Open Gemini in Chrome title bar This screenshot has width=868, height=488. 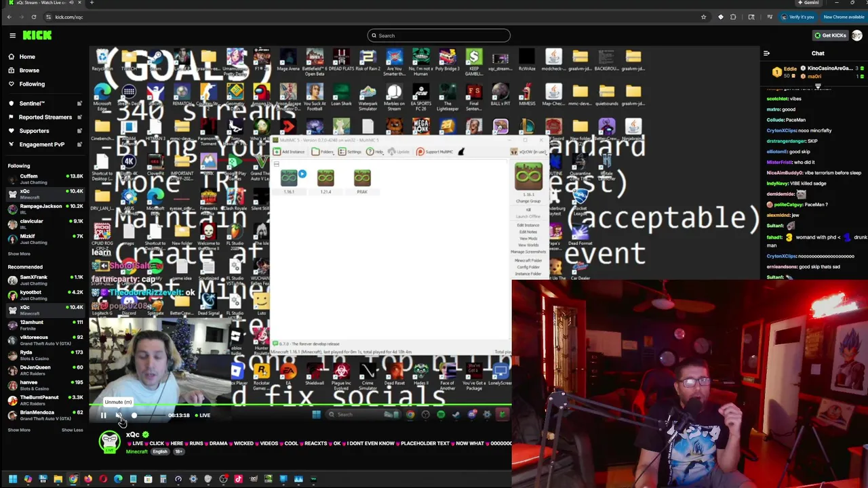click(x=808, y=3)
